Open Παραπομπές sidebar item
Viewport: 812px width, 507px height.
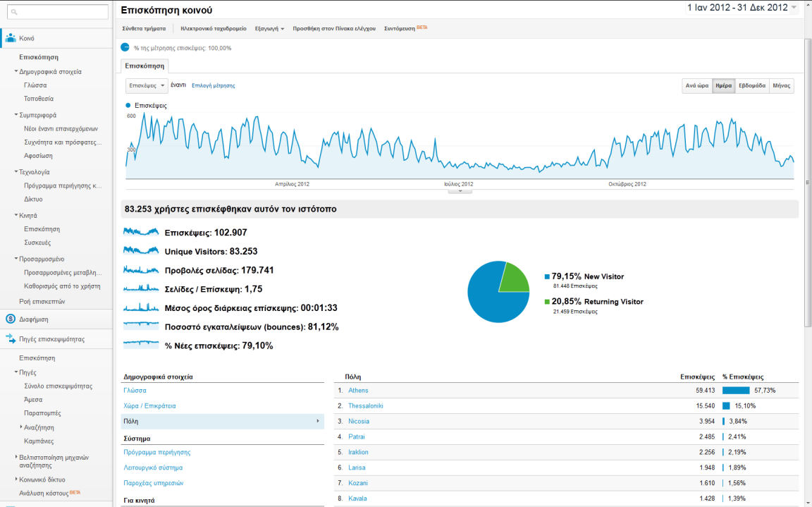[x=42, y=413]
